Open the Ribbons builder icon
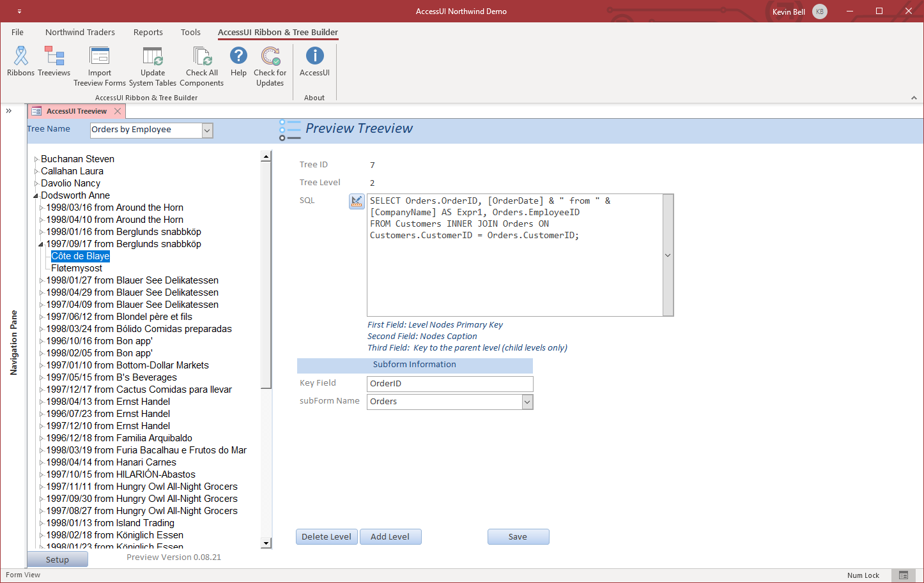The image size is (924, 583). [x=21, y=61]
